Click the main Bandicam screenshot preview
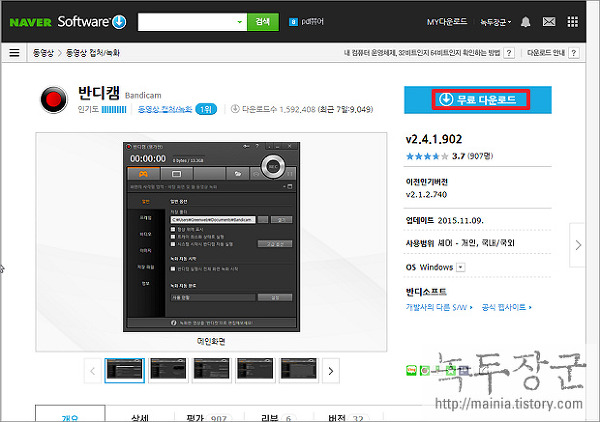The width and height of the screenshot is (600, 422). click(211, 237)
